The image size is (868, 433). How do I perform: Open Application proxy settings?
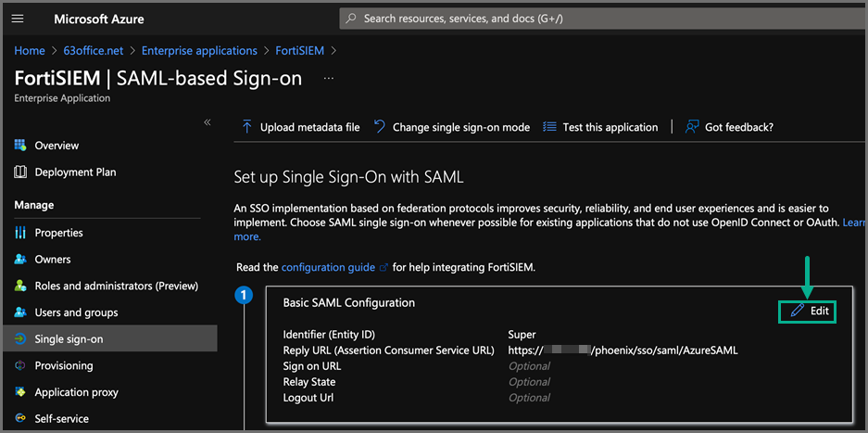click(x=76, y=392)
